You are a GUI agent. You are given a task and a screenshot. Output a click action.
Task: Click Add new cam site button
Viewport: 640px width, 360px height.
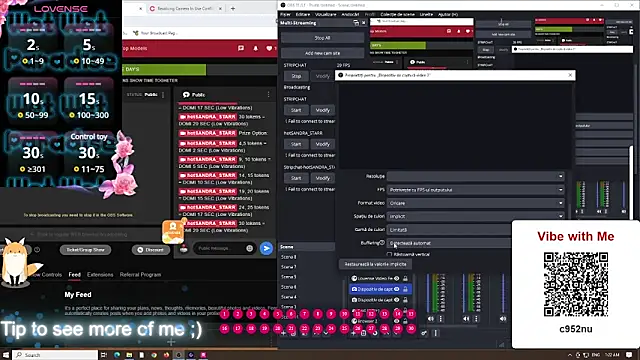322,53
